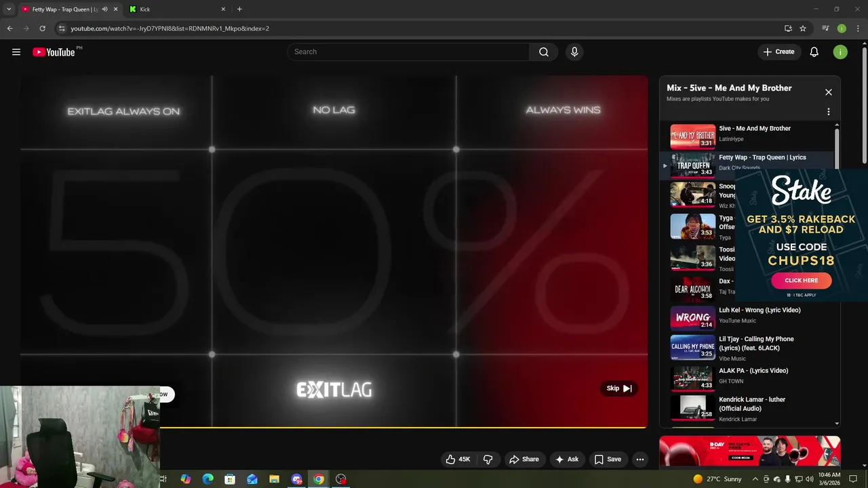View site information icon in address bar
The image size is (868, 488).
pos(62,28)
